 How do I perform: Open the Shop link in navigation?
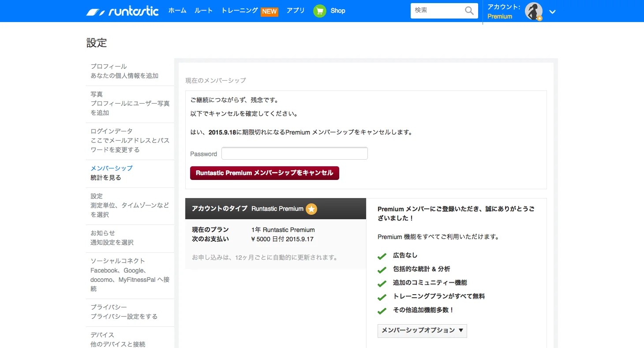tap(338, 11)
